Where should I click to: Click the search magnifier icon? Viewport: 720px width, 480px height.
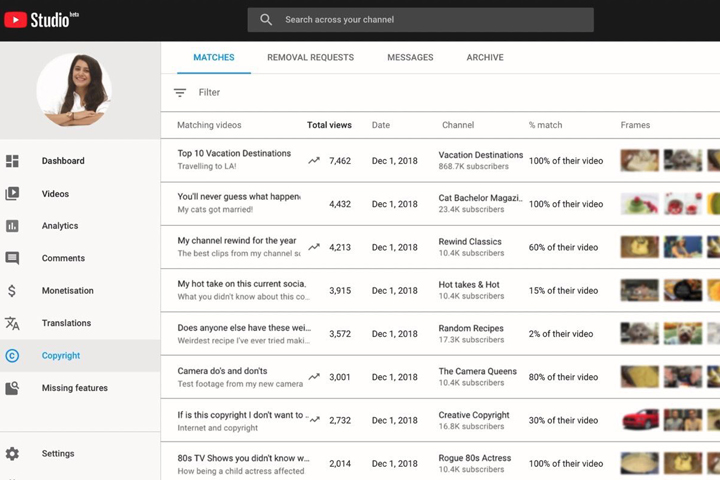point(266,20)
